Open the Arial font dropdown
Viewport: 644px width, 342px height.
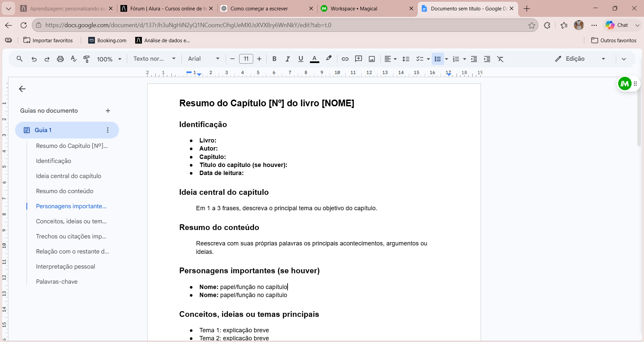[204, 59]
